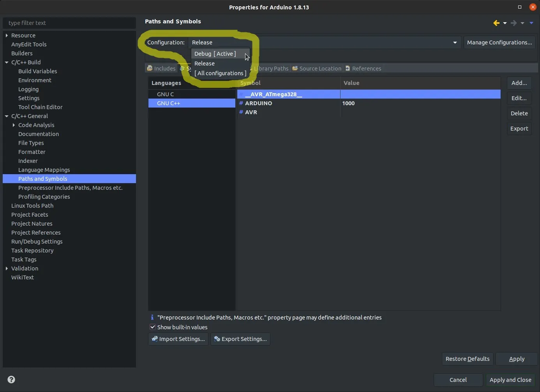Screen dimensions: 540x392
Task: Select the ARDUINO symbol row
Action: click(x=369, y=103)
